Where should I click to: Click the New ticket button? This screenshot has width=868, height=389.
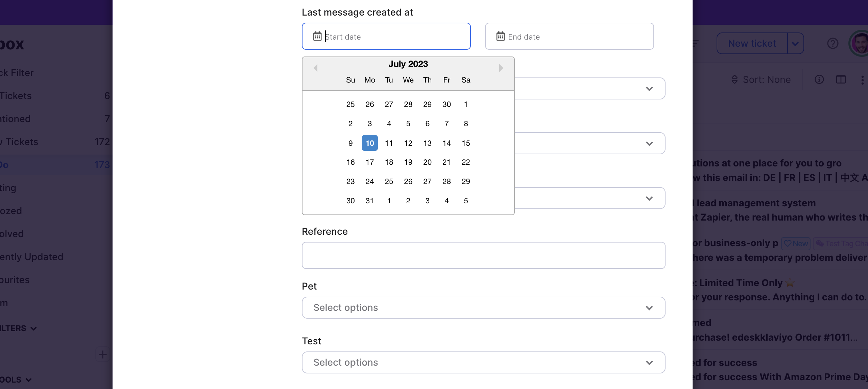click(751, 43)
